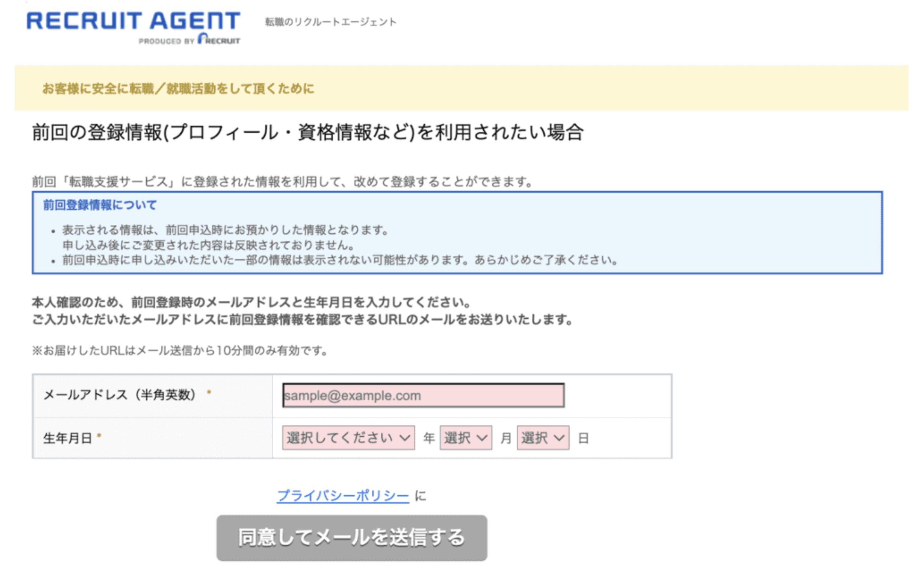
Task: Click the 転職のリクルートエージェント header text
Action: click(x=330, y=22)
